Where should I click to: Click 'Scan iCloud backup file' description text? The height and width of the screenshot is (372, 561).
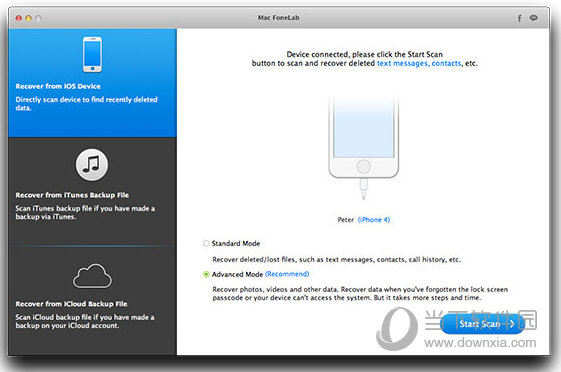click(85, 321)
